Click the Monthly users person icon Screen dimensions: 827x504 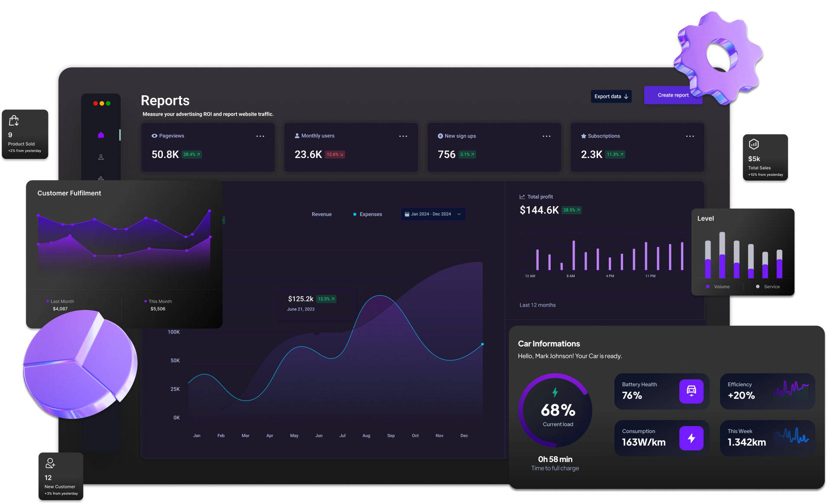point(297,136)
